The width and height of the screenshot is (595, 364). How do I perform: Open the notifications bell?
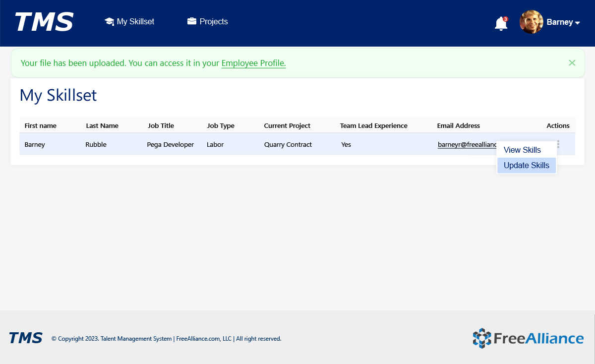tap(501, 23)
